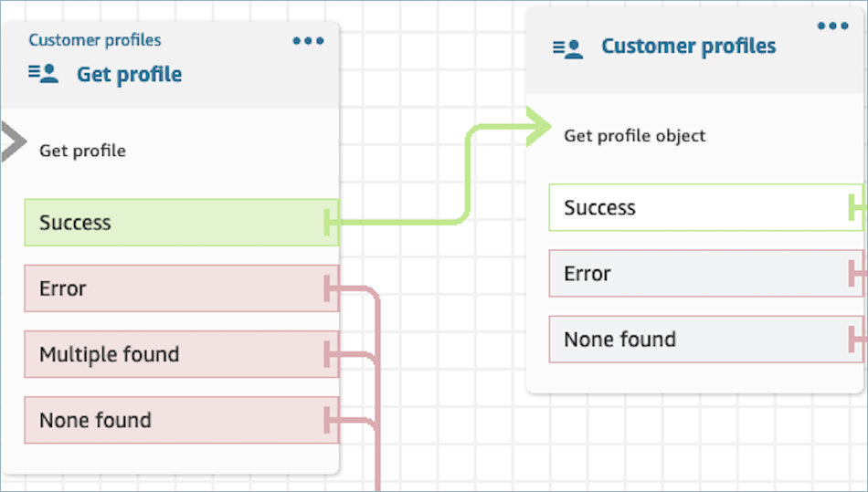This screenshot has height=492, width=868.
Task: Click gray entry arrow on Get profile block
Action: 12,144
